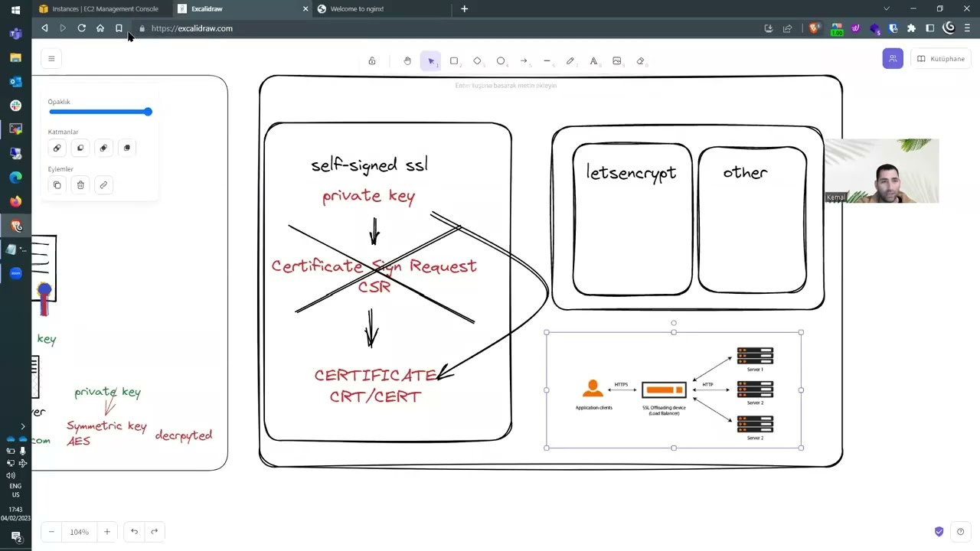This screenshot has height=551, width=980.
Task: Open the browser extensions puzzle icon
Action: [911, 28]
